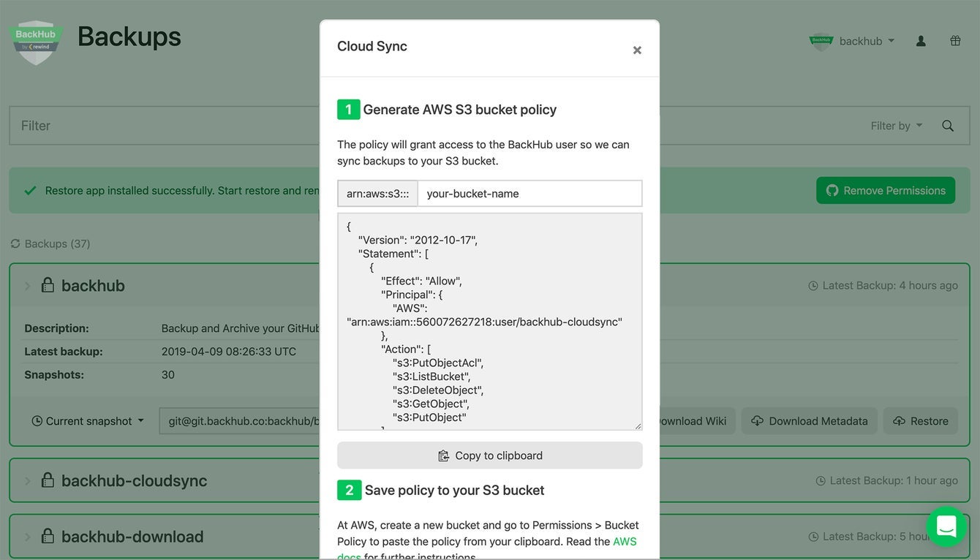Click the your-bucket-name input field
This screenshot has height=560, width=980.
529,194
